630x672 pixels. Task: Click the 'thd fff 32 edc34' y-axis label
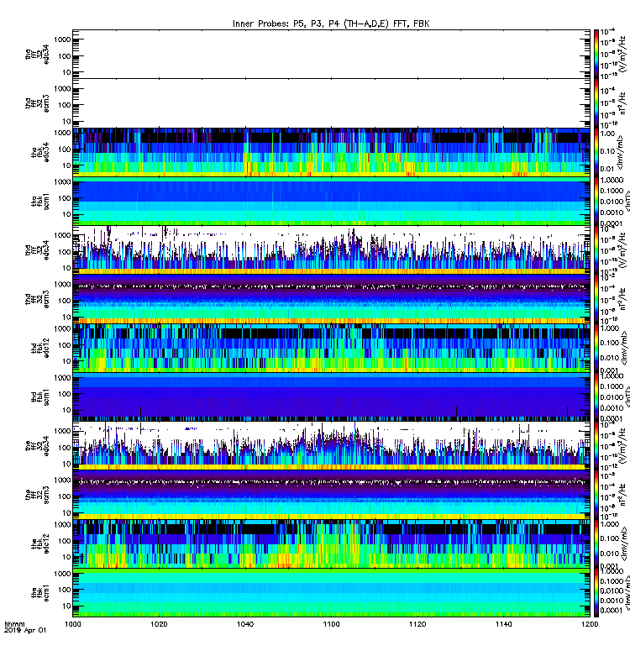coord(37,249)
